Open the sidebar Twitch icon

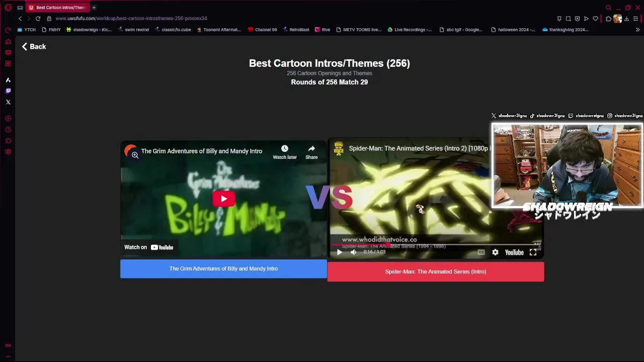8,91
